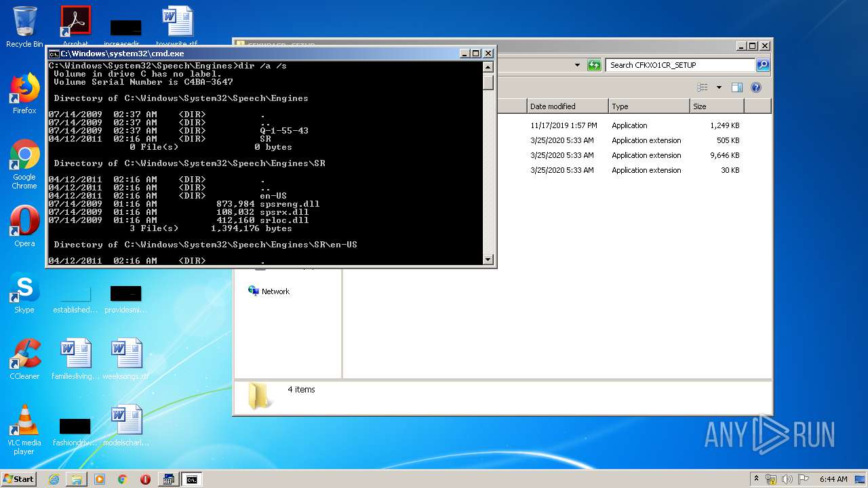Click srloc.dll line in cmd output
Image resolution: width=868 pixels, height=488 pixels.
coord(178,220)
